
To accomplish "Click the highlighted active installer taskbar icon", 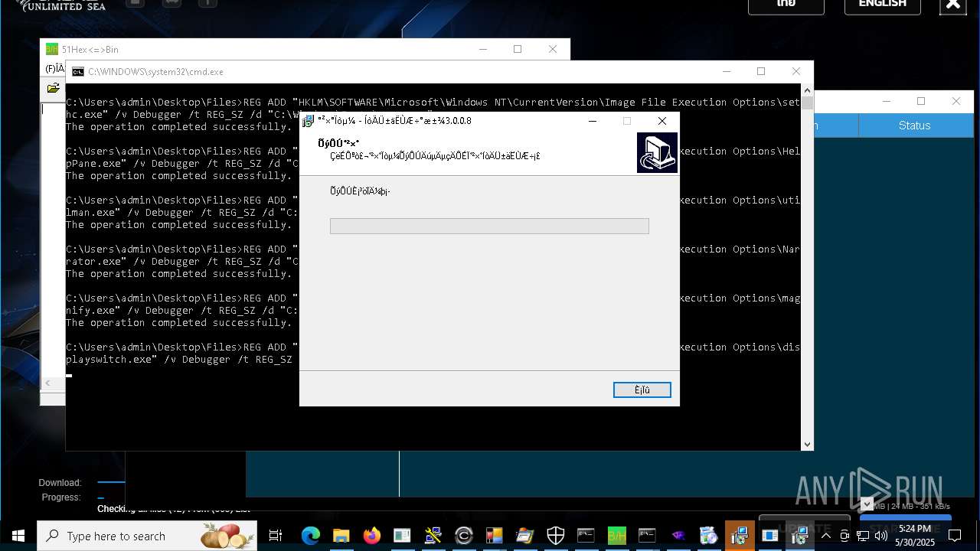I will click(739, 536).
